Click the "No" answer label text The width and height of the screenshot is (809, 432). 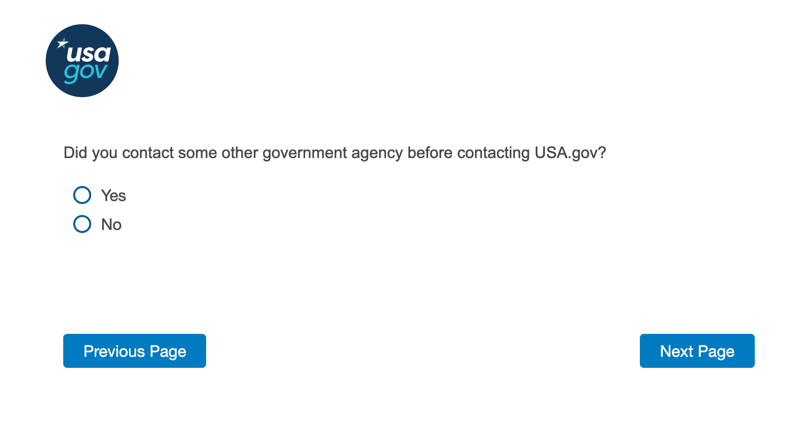(111, 225)
